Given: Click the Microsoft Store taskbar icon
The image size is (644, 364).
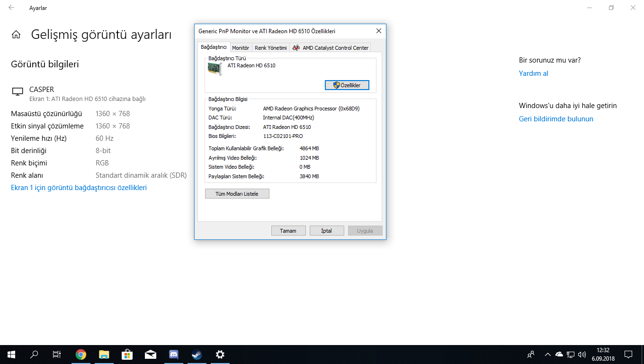Looking at the screenshot, I should pyautogui.click(x=127, y=354).
